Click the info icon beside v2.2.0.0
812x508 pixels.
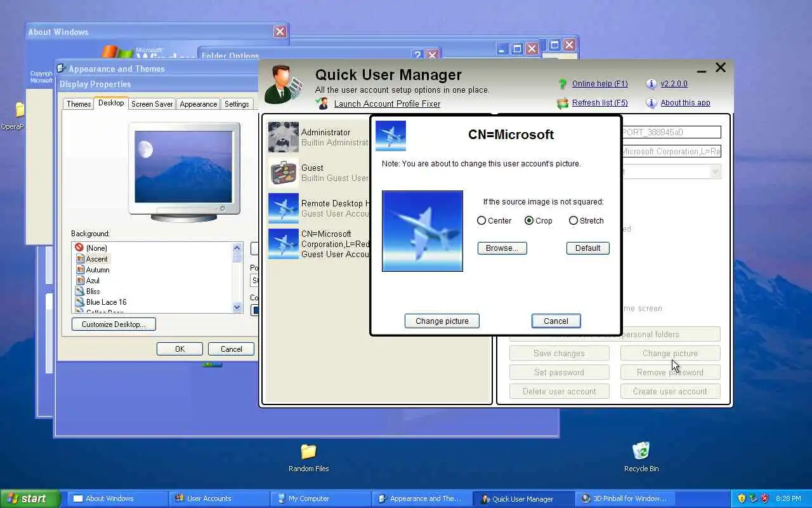point(651,84)
